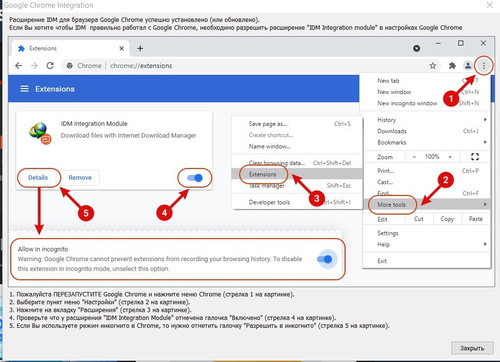500x362 pixels.
Task: Choose New window menu item
Action: coord(427,92)
